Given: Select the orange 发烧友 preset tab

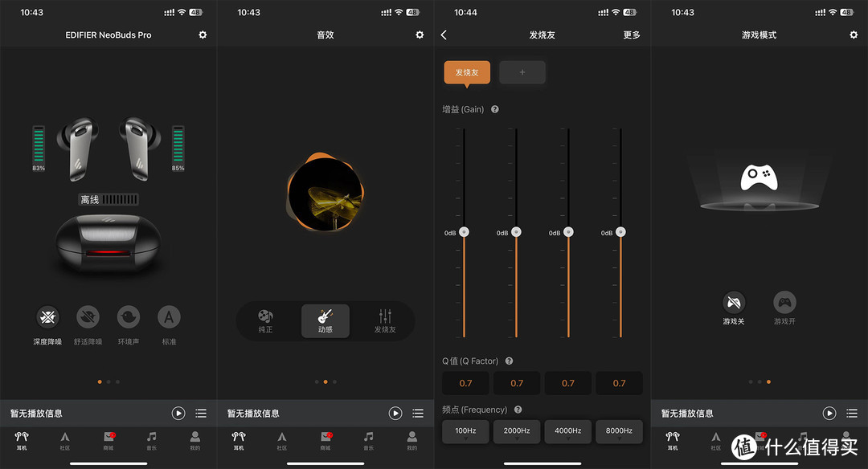Looking at the screenshot, I should [467, 72].
